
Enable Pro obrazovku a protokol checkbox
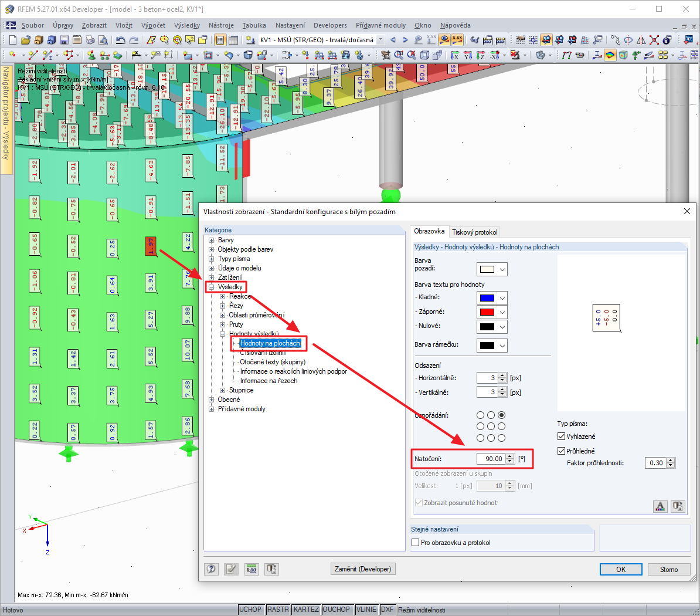click(x=416, y=542)
